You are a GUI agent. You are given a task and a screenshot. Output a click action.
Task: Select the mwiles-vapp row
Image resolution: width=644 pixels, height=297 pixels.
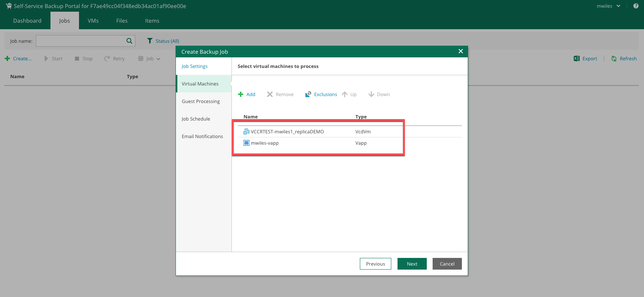pyautogui.click(x=265, y=143)
